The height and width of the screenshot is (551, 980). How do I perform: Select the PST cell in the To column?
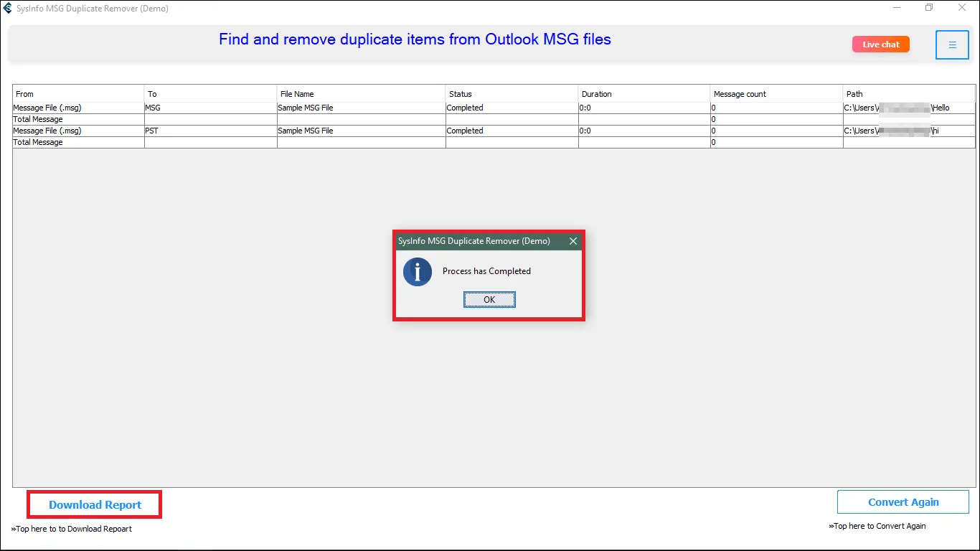point(210,131)
